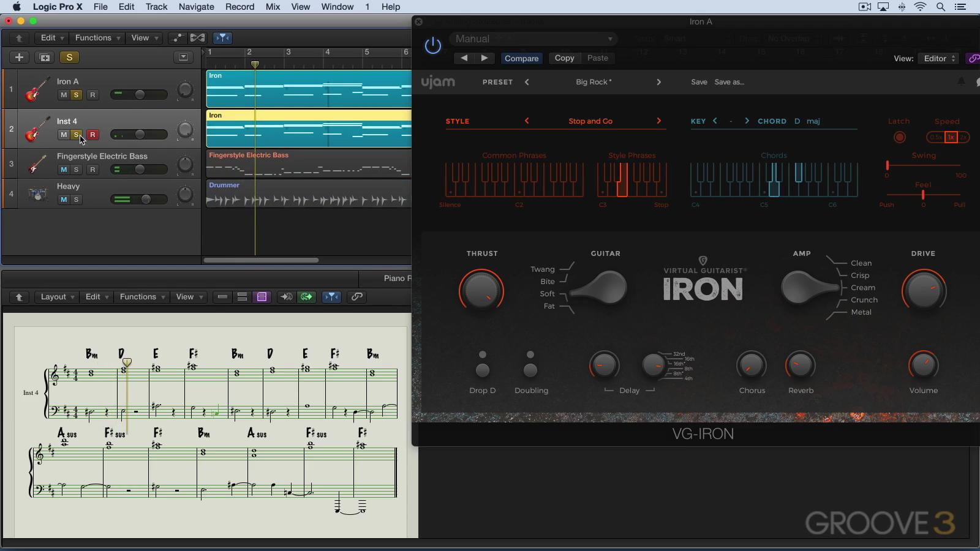The width and height of the screenshot is (980, 551).
Task: Toggle the catch playhead button in the tracks area
Action: [222, 38]
